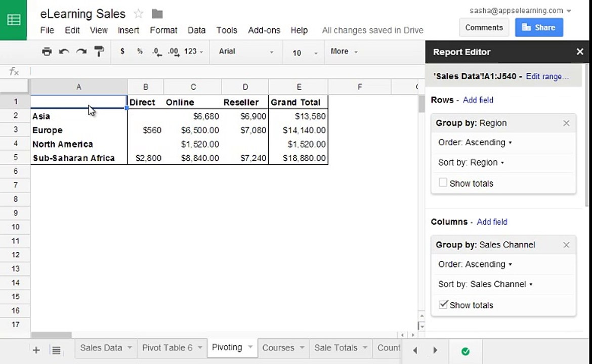Viewport: 592px width, 364px height.
Task: Open the Format menu
Action: pyautogui.click(x=163, y=30)
